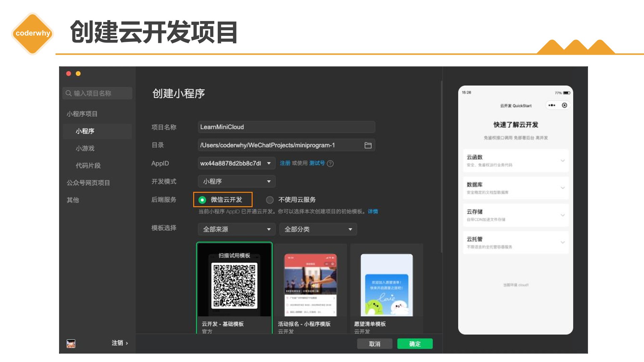Click the user avatar at sidebar bottom
The height and width of the screenshot is (362, 644).
click(71, 343)
